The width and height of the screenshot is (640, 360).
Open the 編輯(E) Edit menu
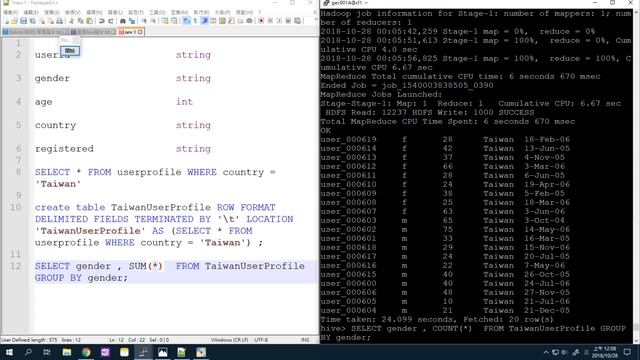(31, 12)
